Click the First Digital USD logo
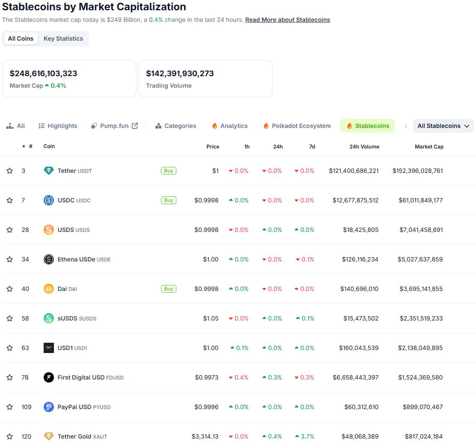Screen dimensions: 476x448 click(48, 377)
